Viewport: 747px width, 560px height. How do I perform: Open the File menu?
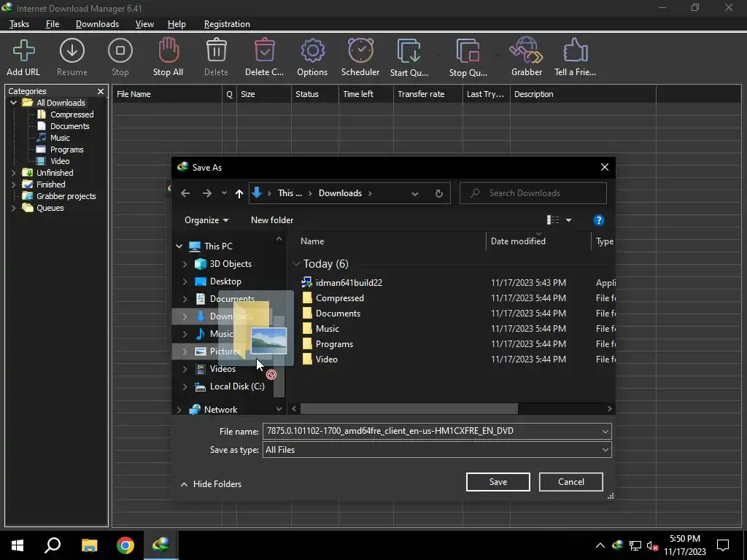[x=53, y=24]
